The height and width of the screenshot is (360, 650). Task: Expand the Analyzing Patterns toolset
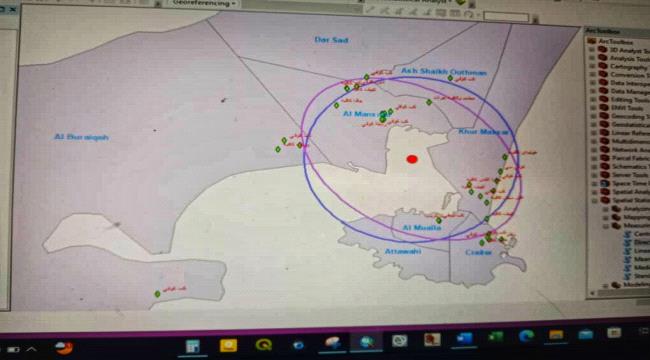click(x=606, y=209)
